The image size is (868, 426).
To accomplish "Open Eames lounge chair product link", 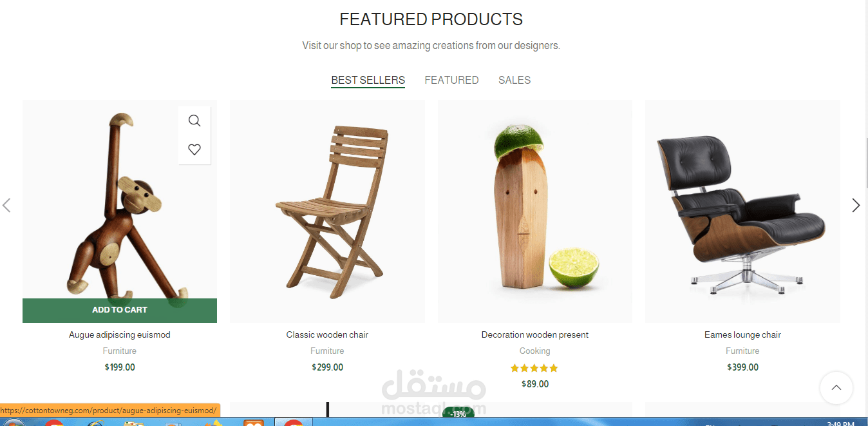I will click(x=742, y=334).
